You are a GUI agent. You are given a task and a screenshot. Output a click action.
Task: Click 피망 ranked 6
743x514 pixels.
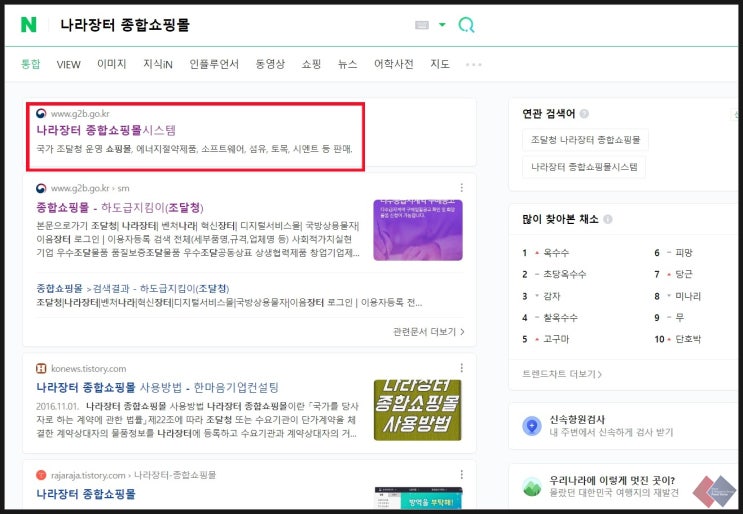coord(684,252)
